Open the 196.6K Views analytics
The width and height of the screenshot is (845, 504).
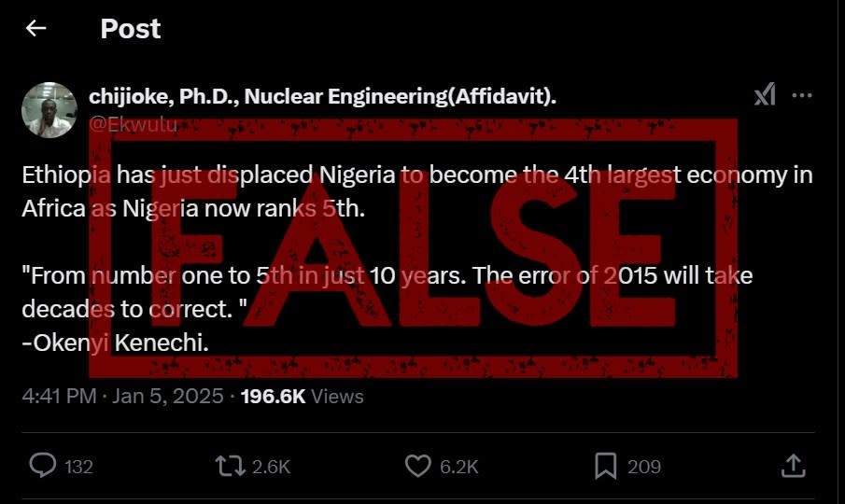tap(302, 396)
